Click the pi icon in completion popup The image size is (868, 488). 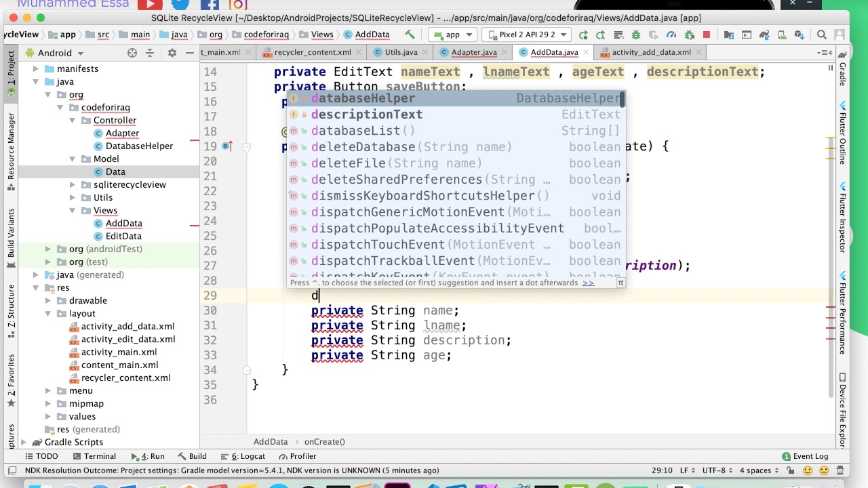(x=620, y=283)
